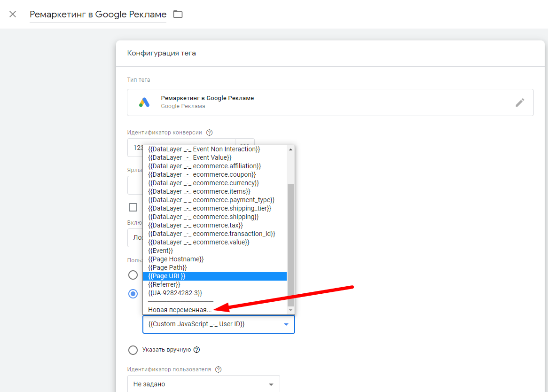Open help for Идентификатор пользователя

tap(219, 369)
